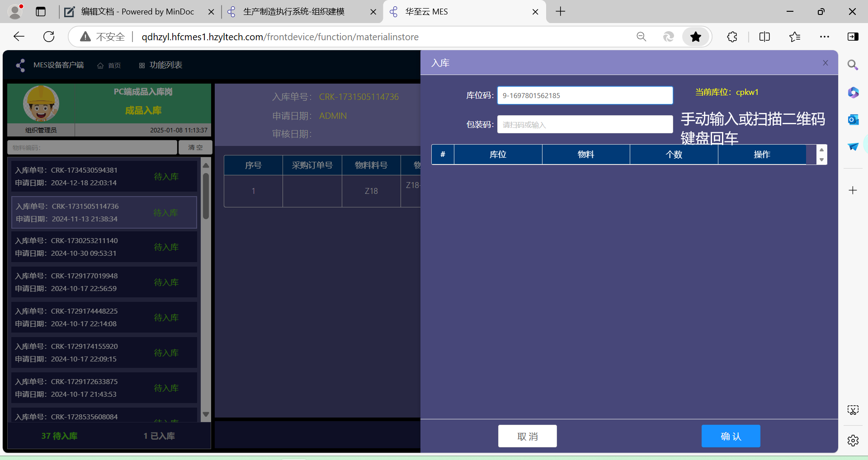Viewport: 868px width, 460px height.
Task: Select order CRK-1729172633875
Action: (x=104, y=388)
